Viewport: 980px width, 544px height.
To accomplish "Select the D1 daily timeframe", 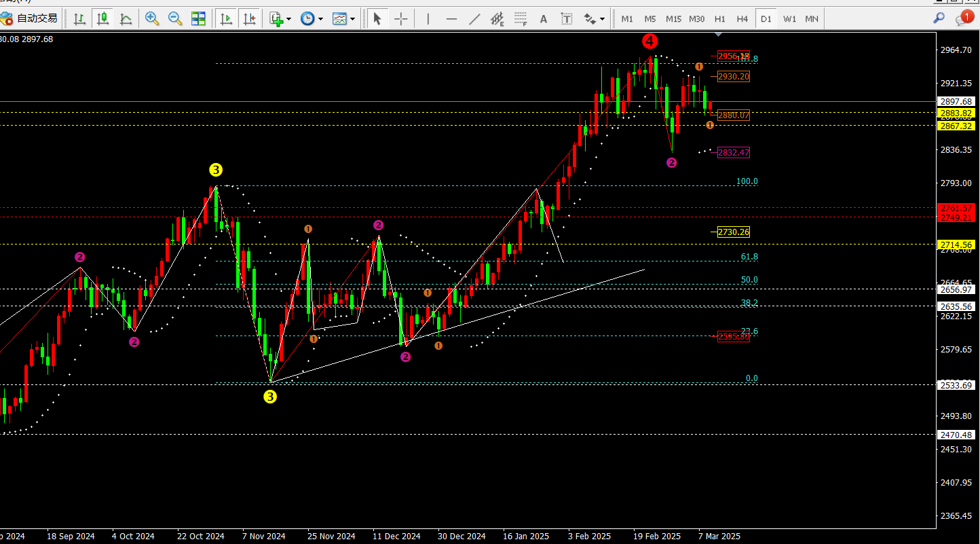I will (766, 18).
